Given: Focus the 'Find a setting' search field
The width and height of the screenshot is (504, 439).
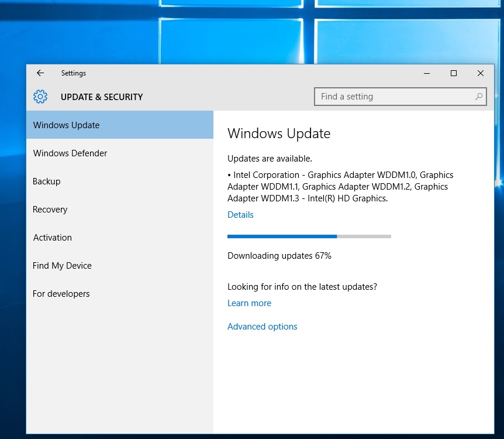Looking at the screenshot, I should (400, 97).
